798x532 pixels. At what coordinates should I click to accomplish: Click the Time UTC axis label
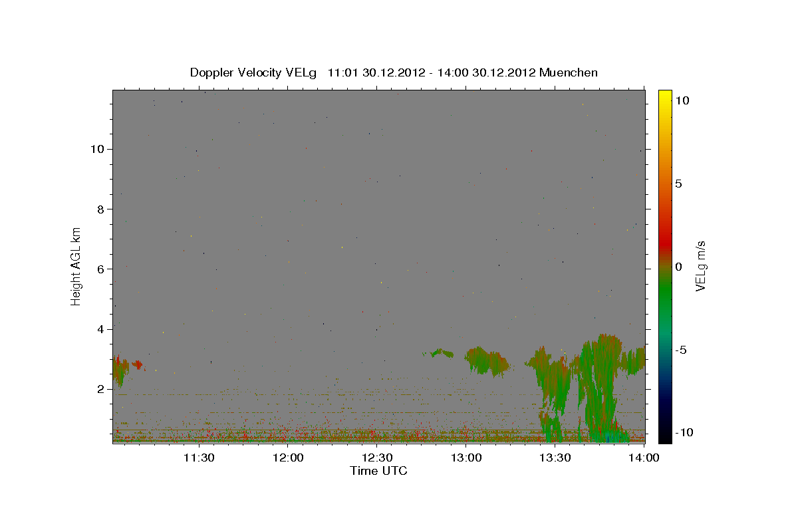pyautogui.click(x=378, y=471)
